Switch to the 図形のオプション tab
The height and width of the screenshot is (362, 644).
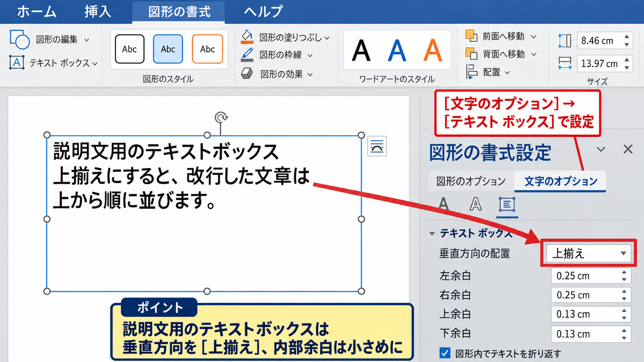point(471,181)
